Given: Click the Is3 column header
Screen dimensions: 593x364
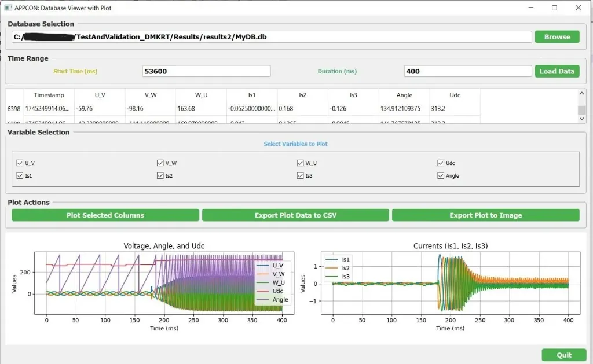Looking at the screenshot, I should [x=353, y=95].
